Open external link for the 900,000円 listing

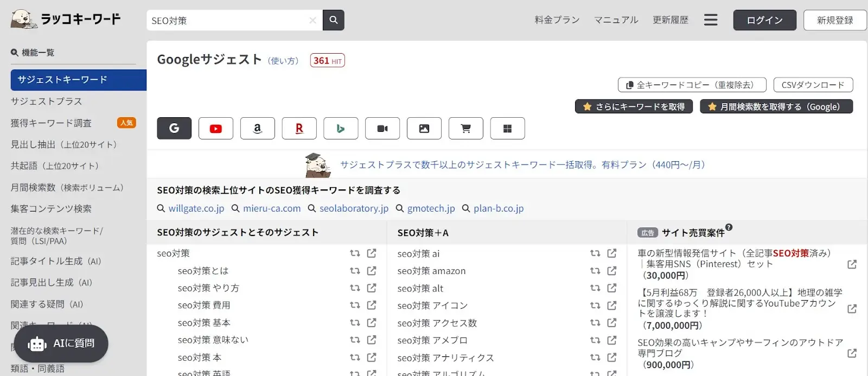click(852, 353)
